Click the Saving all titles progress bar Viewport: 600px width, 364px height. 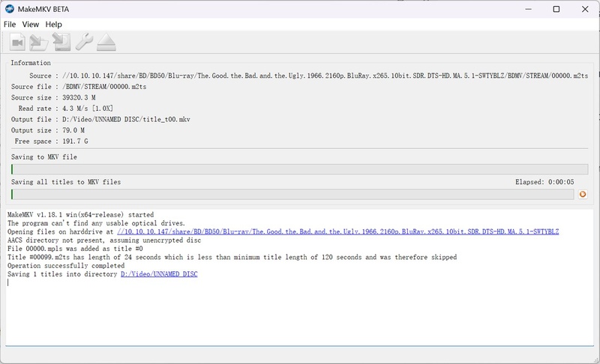point(292,195)
